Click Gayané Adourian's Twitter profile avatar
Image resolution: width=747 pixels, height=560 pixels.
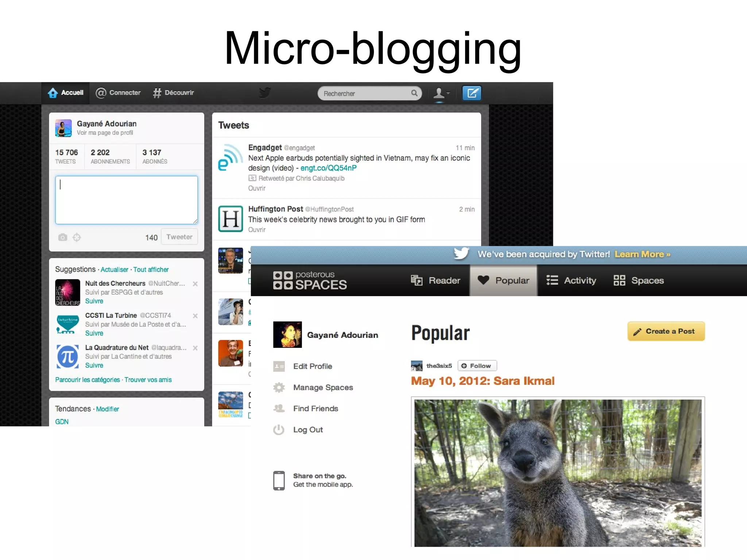click(x=63, y=128)
